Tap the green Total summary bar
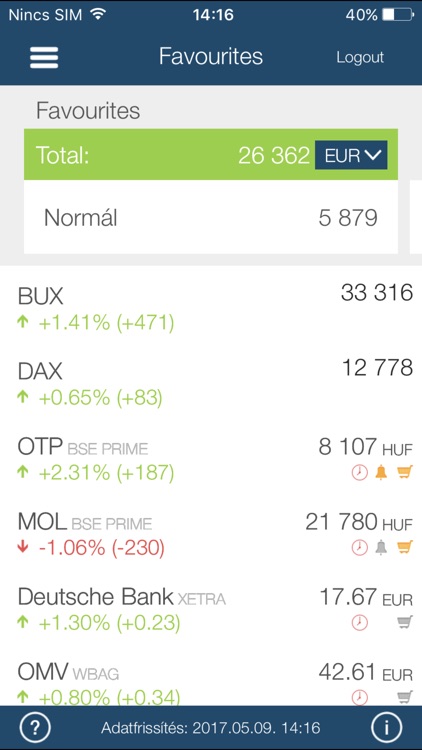422x750 pixels. 211,154
